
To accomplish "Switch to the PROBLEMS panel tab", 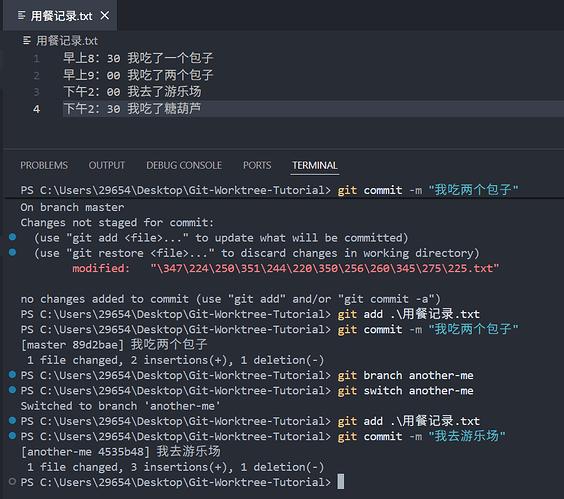I will (44, 165).
